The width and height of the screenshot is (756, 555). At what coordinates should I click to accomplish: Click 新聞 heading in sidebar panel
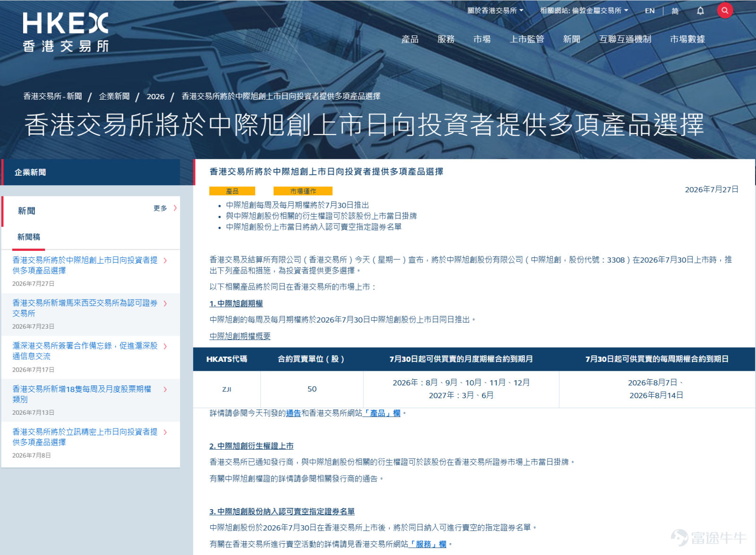26,211
